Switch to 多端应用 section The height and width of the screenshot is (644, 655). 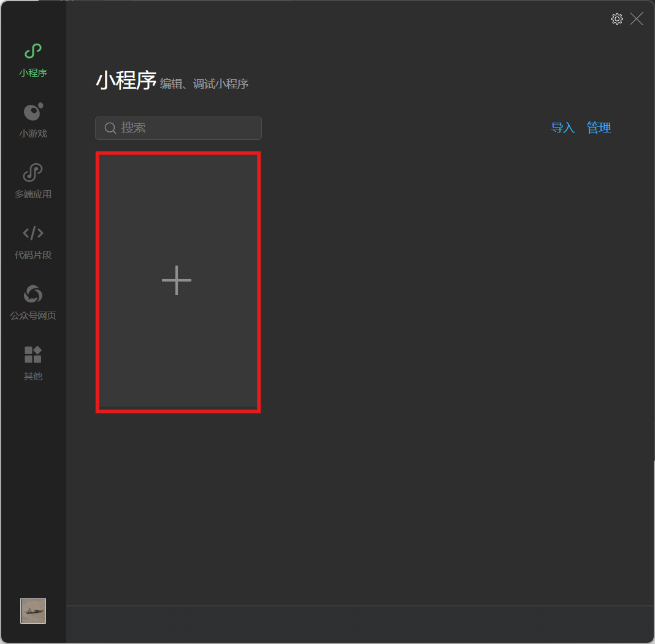[x=33, y=182]
